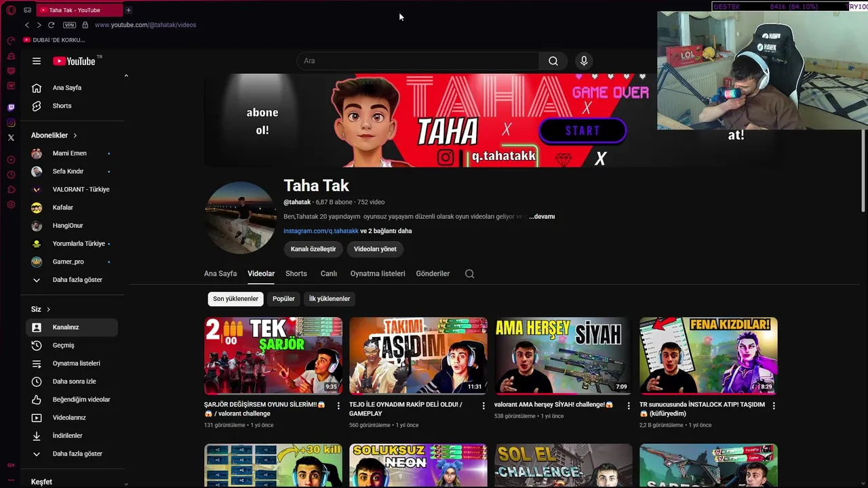This screenshot has height=488, width=868.
Task: Open HangiOnur subscription channel
Action: pos(72,226)
